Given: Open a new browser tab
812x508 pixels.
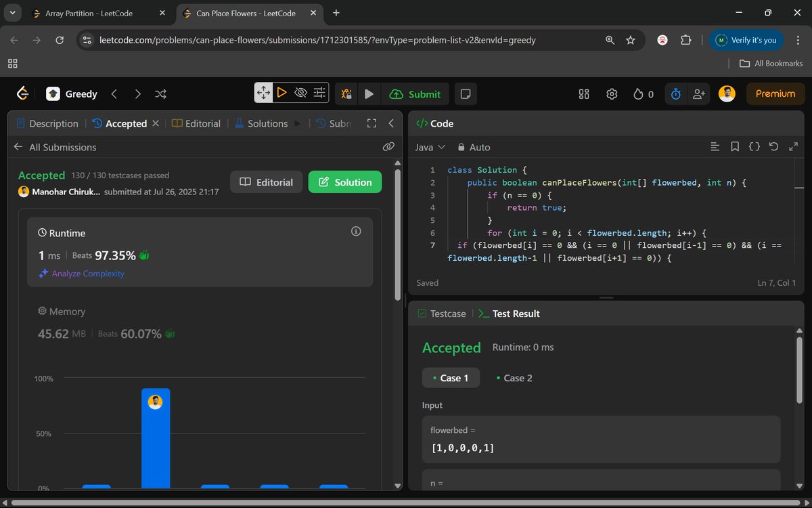Looking at the screenshot, I should point(336,13).
